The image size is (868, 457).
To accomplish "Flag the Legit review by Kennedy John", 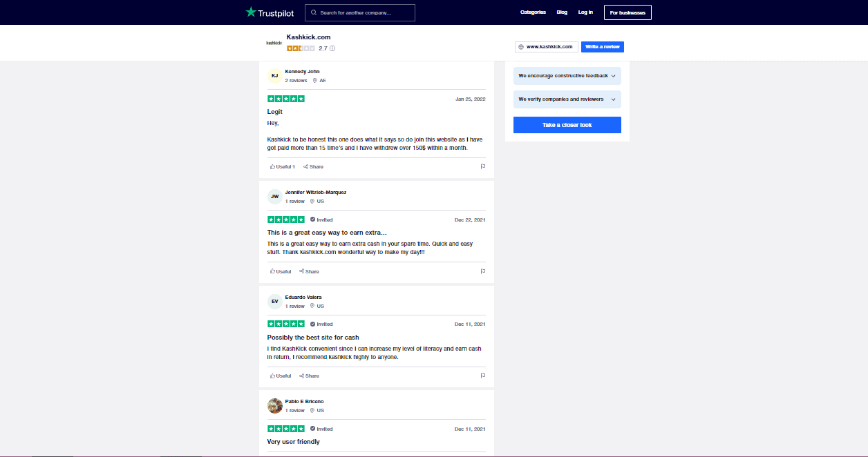I will coord(482,166).
